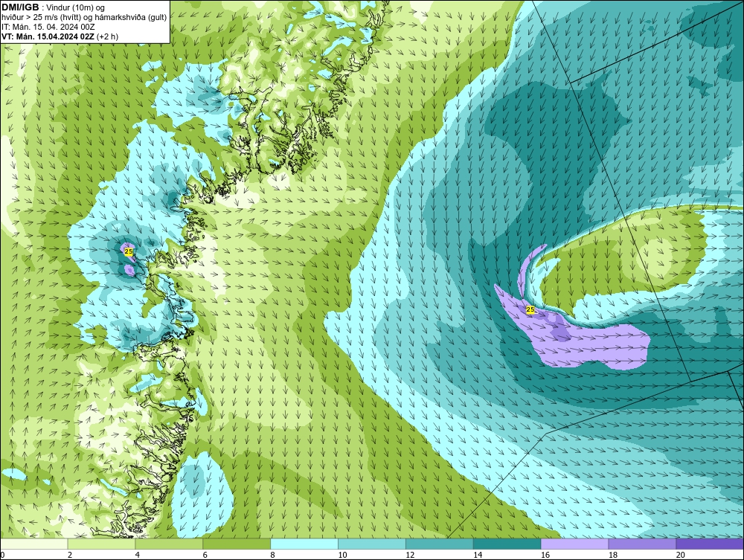Image resolution: width=744 pixels, height=560 pixels.
Task: Click the 'DMI/IGB' title text
Action: [20, 7]
